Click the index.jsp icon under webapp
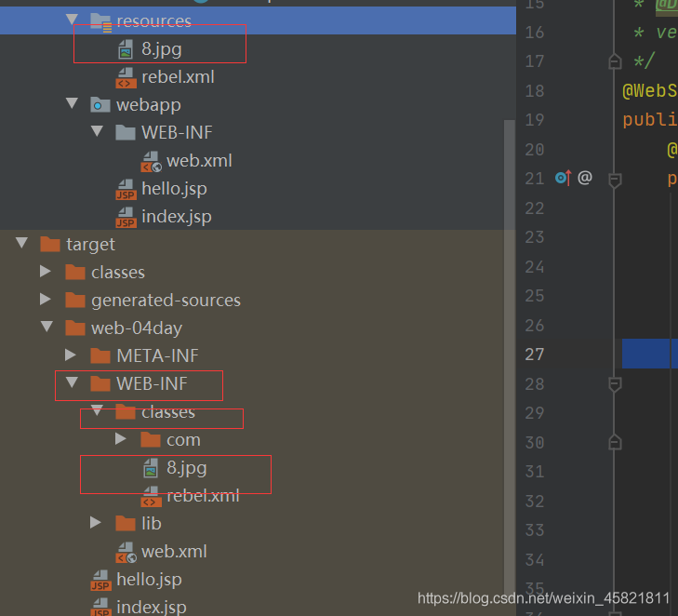 coord(126,217)
